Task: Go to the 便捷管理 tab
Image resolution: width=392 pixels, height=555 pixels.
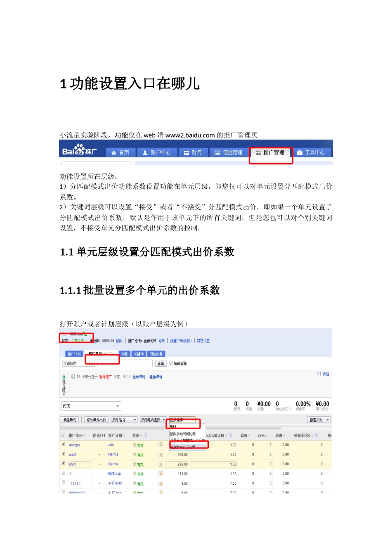Action: [229, 152]
